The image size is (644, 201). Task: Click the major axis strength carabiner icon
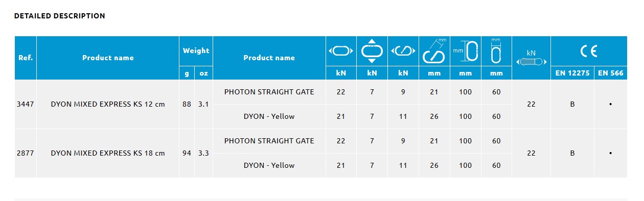(x=341, y=51)
